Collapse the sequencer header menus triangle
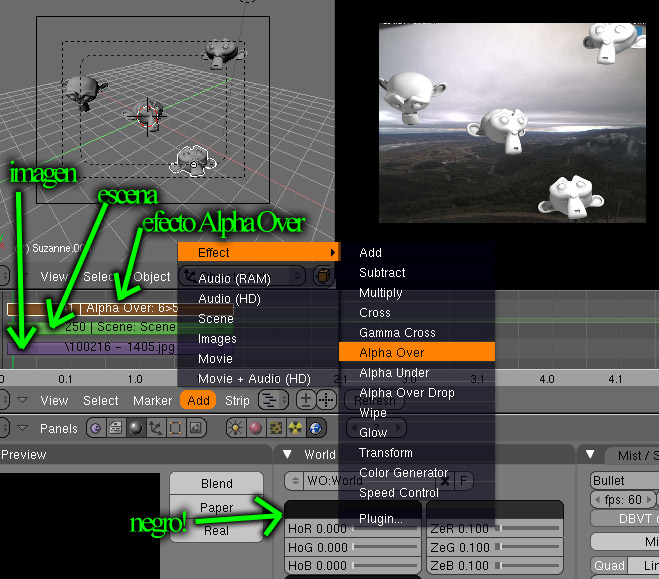Screen dimensions: 659x579 [x=22, y=400]
